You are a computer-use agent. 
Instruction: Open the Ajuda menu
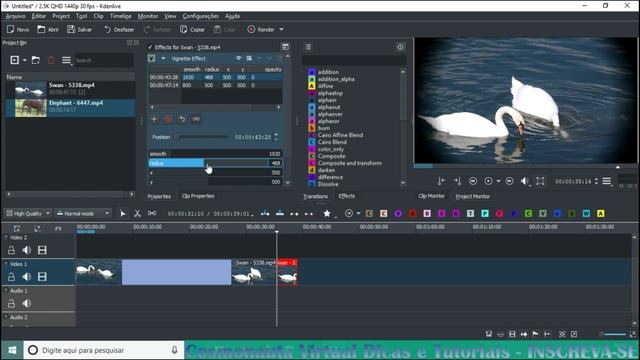(x=232, y=16)
